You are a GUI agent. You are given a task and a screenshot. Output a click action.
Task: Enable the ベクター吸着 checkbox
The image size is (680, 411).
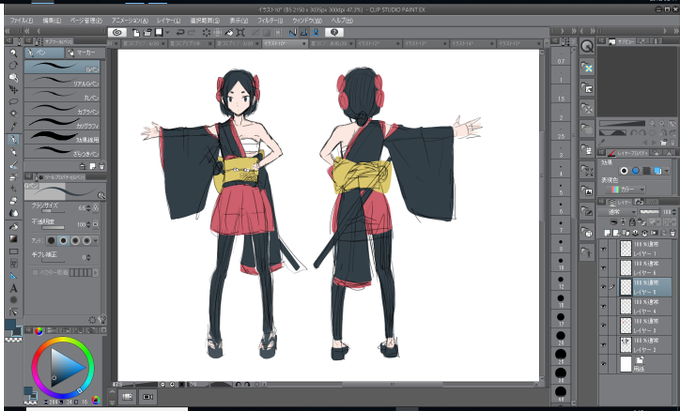click(x=35, y=272)
